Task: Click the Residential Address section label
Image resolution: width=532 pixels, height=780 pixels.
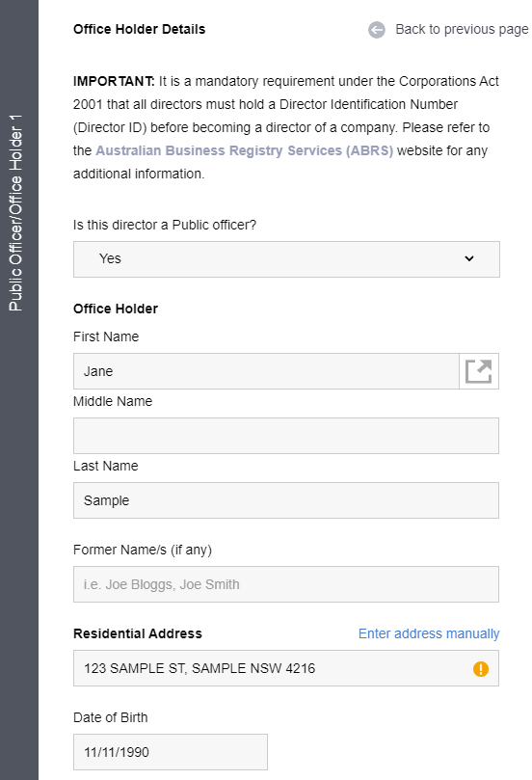Action: point(138,633)
